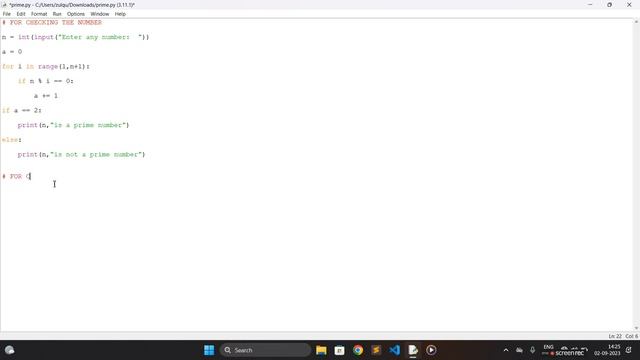Click the vertical scrollbar up arrow
The width and height of the screenshot is (640, 360).
click(636, 22)
